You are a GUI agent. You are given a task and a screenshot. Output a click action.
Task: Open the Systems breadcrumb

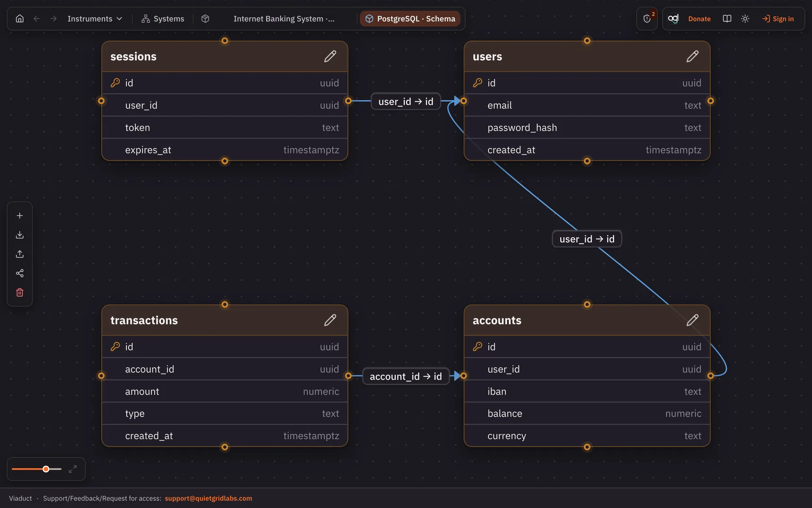(163, 19)
